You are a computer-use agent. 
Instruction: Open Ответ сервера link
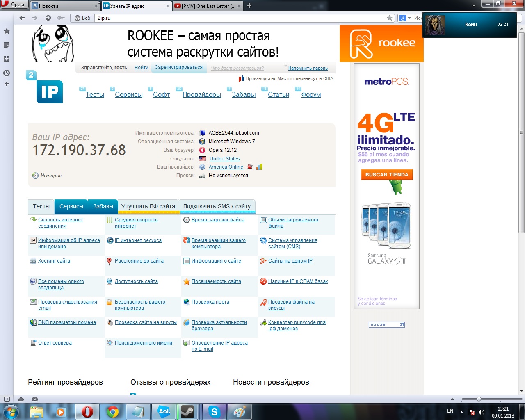(55, 343)
